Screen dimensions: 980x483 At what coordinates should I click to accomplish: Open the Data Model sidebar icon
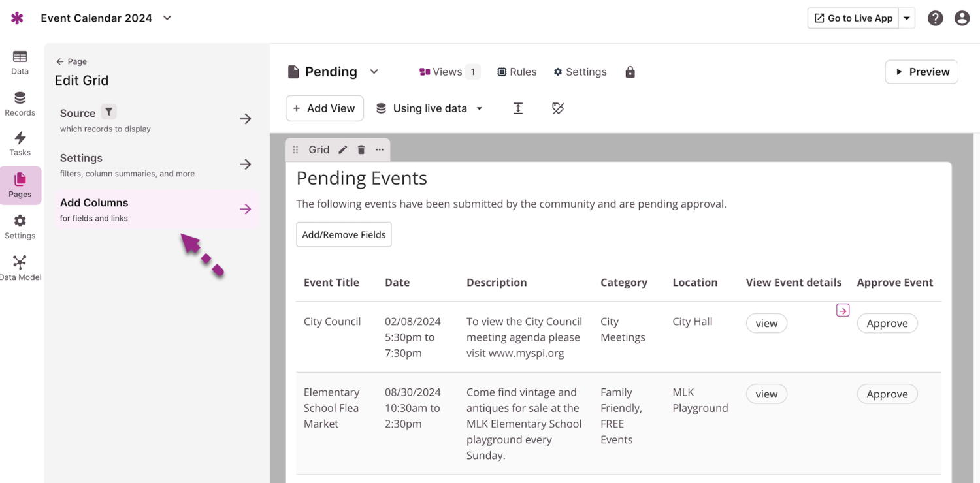[x=20, y=268]
